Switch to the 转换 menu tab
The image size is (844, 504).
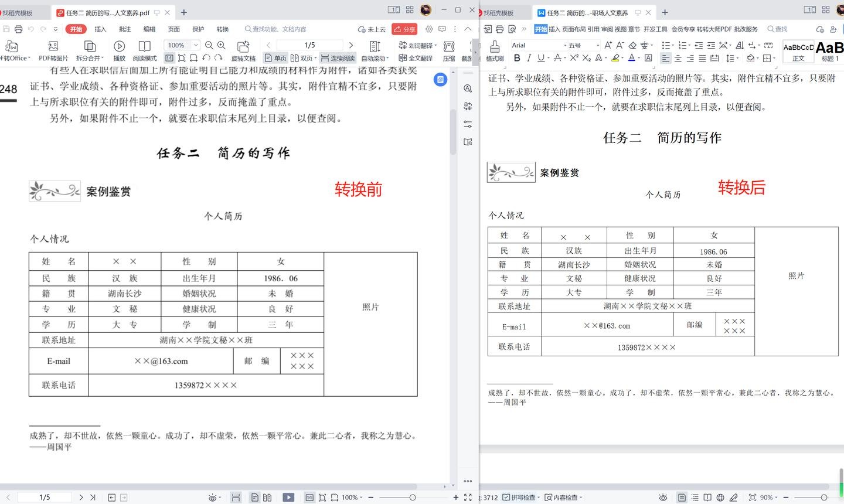click(223, 29)
